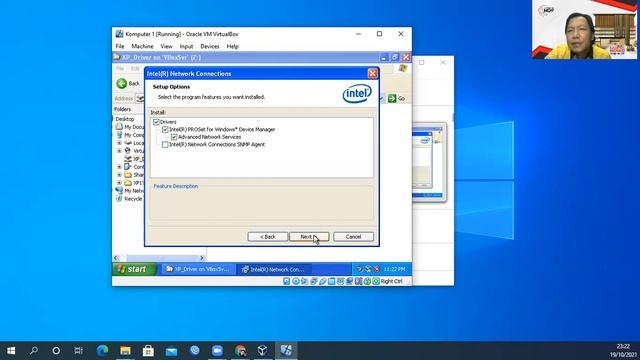Click the Cortana circle icon in taskbar

pos(56,350)
